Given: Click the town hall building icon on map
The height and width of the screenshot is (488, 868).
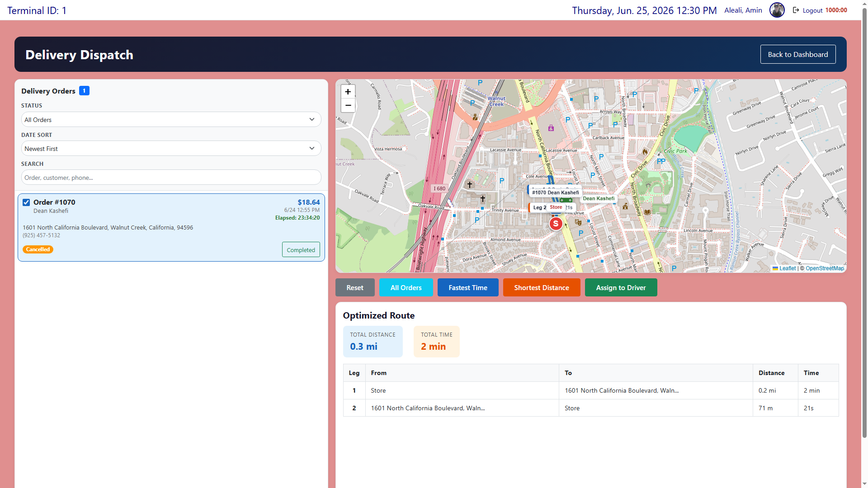Looking at the screenshot, I should [625, 206].
